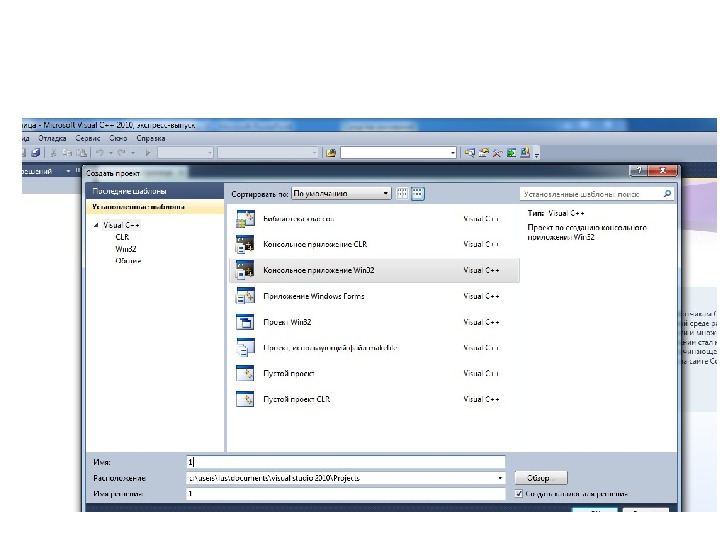This screenshot has height=540, width=720.
Task: Select the empty CLR project icon
Action: coord(245,399)
